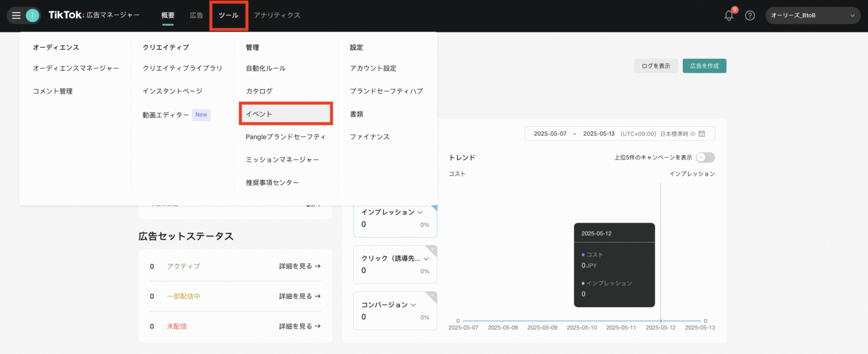Switch to the 概要 tab
The image size is (868, 354).
[168, 15]
